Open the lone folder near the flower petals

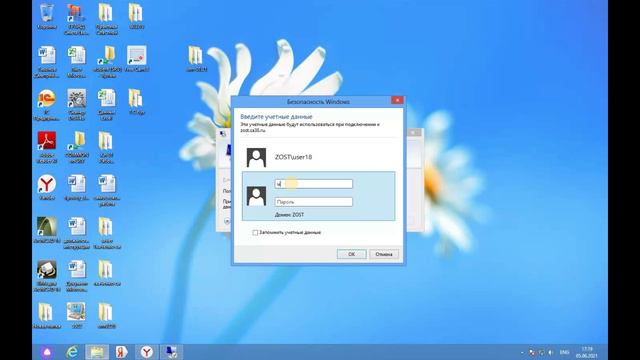(x=196, y=59)
